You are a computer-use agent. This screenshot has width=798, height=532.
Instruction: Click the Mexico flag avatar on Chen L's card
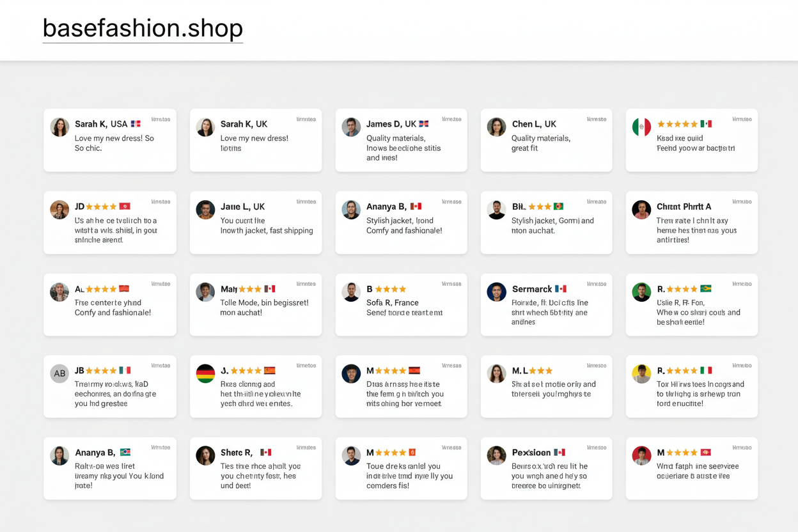click(x=641, y=127)
